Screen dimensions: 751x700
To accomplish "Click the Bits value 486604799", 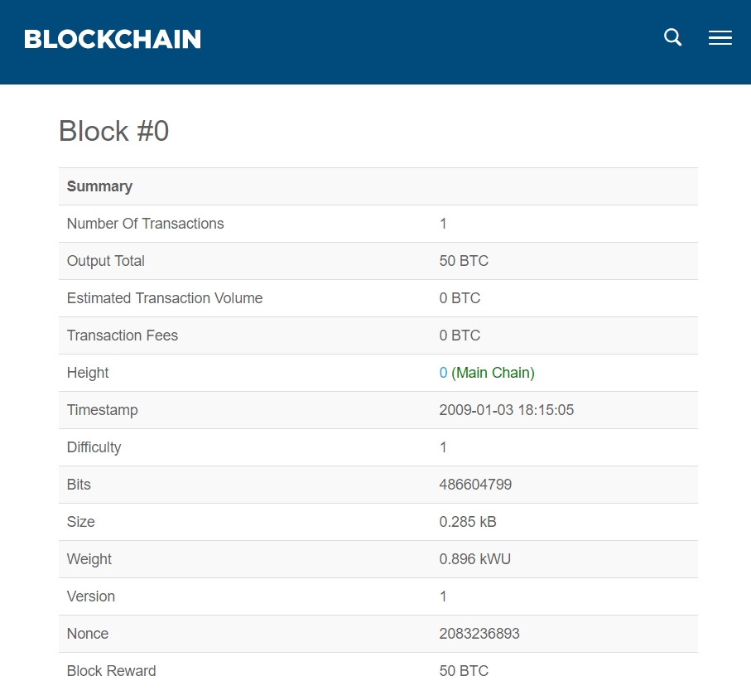I will [x=475, y=485].
